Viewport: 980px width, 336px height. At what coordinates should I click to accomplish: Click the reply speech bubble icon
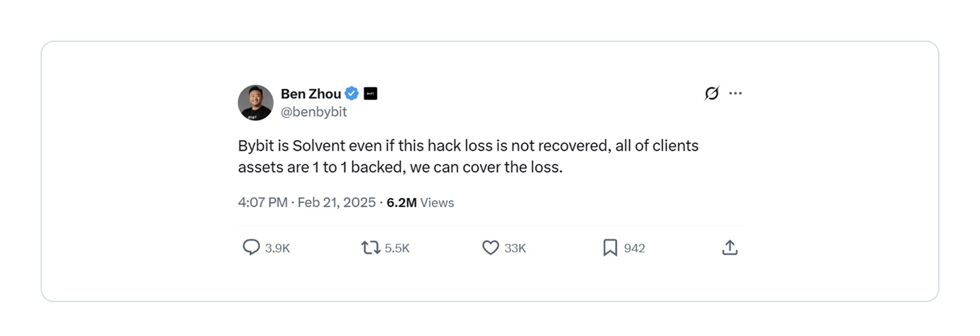tap(251, 248)
